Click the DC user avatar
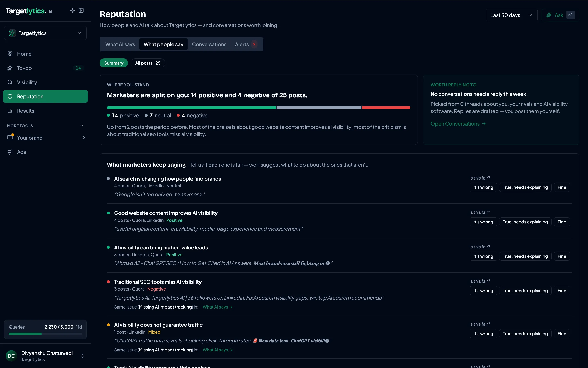This screenshot has width=588, height=368. tap(11, 356)
